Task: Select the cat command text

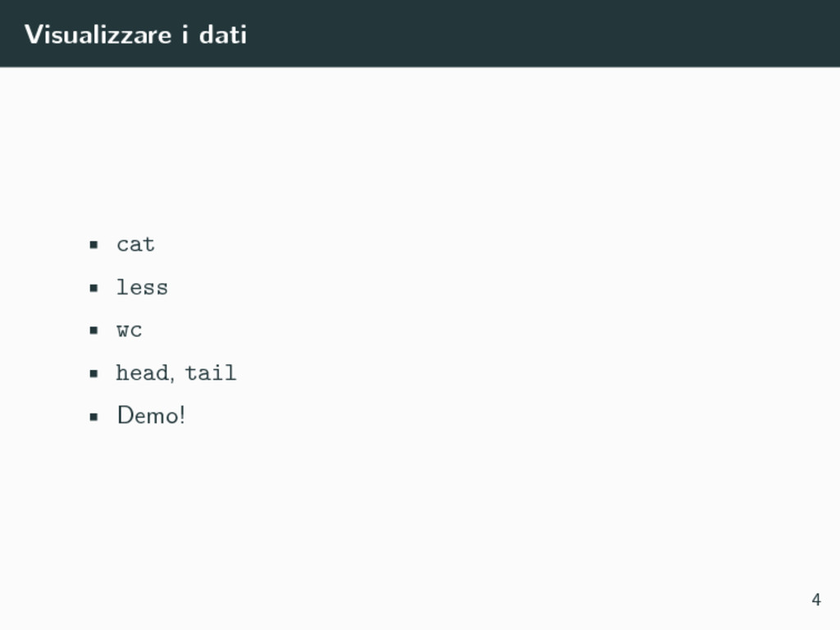Action: click(x=135, y=244)
